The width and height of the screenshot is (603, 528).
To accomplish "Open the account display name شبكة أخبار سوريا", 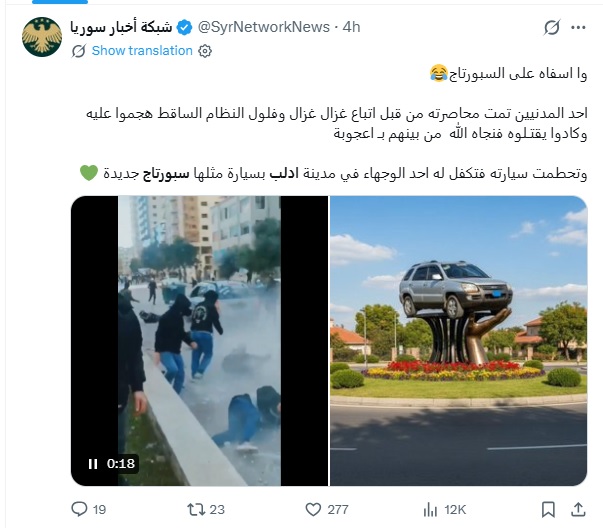I will tap(121, 27).
